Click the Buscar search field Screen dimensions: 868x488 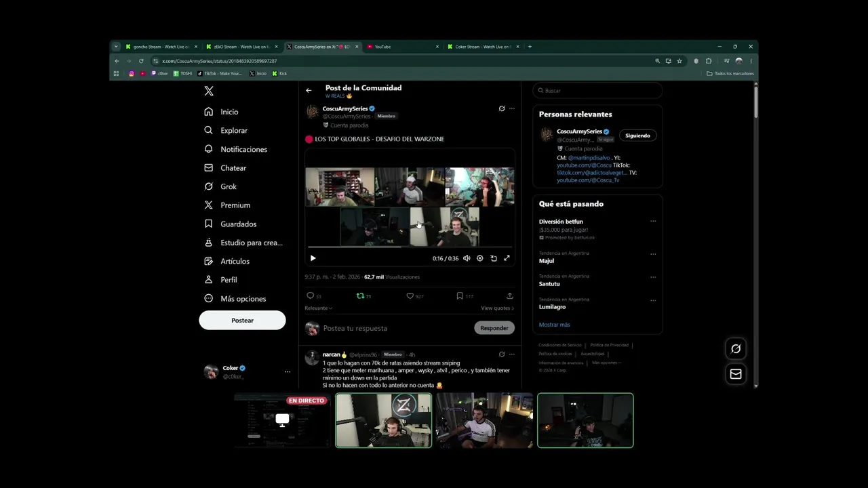click(x=597, y=90)
